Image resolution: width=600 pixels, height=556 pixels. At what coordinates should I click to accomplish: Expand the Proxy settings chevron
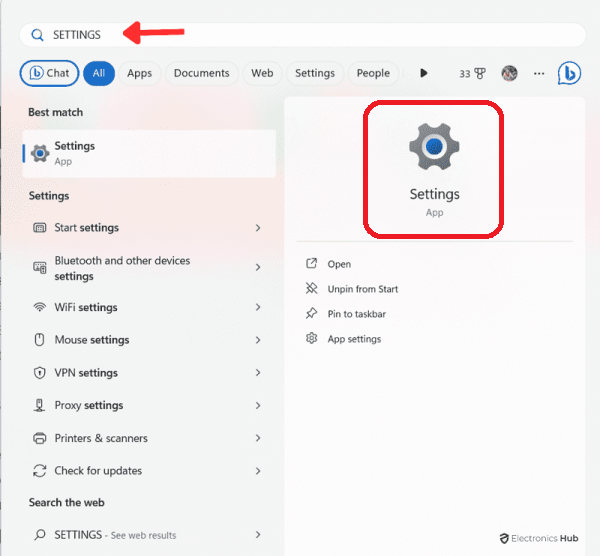[x=258, y=405]
